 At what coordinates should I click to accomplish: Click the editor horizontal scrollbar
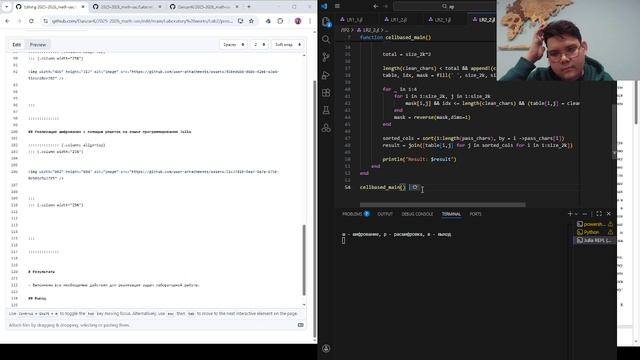coord(442,205)
